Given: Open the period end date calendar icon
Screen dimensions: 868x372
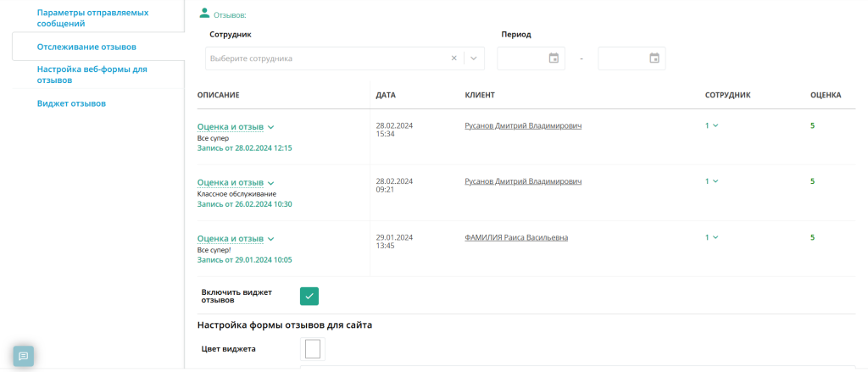Looking at the screenshot, I should (654, 58).
